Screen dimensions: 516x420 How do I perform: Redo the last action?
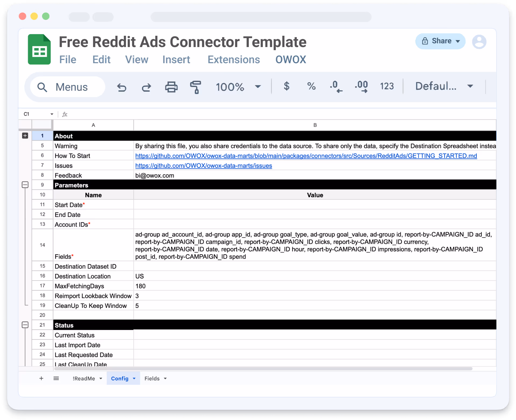pos(146,87)
